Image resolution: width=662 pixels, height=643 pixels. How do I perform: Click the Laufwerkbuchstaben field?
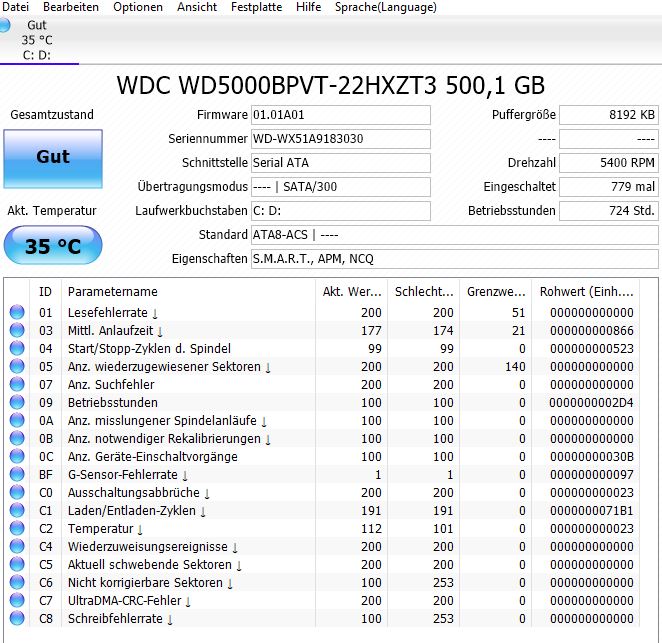pyautogui.click(x=341, y=211)
